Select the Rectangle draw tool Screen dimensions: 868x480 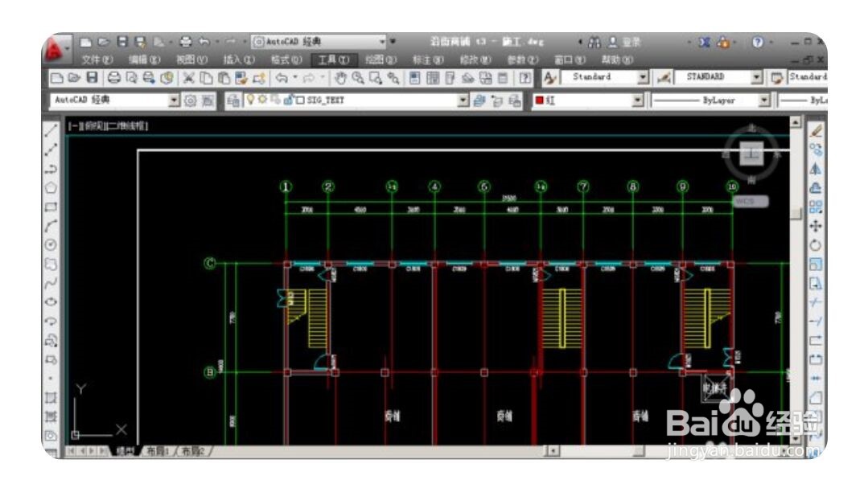pyautogui.click(x=51, y=207)
